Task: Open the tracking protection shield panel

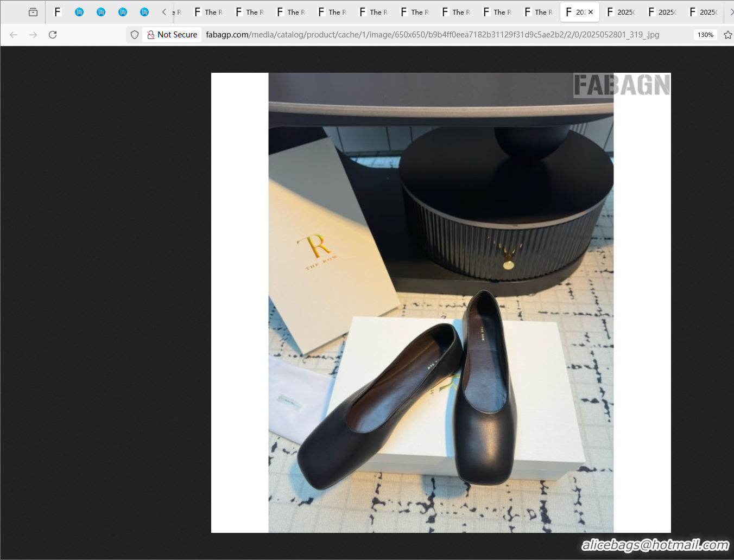Action: point(135,35)
